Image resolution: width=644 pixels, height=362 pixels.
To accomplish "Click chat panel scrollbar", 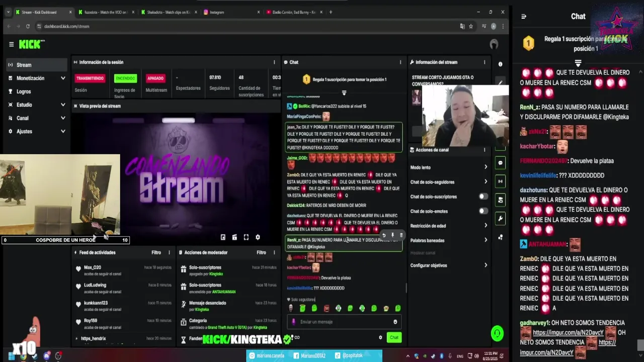I will tap(406, 288).
